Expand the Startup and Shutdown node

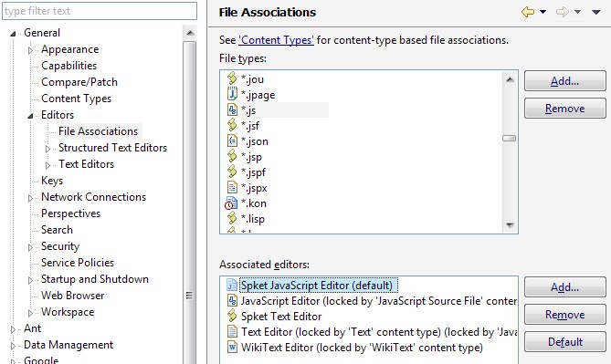tap(30, 280)
